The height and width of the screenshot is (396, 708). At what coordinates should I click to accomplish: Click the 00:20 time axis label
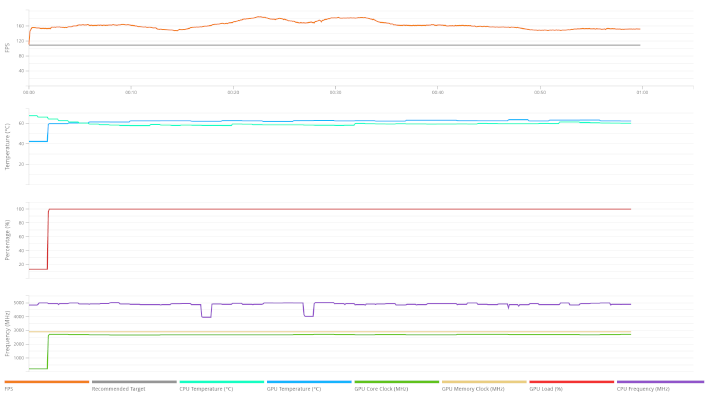point(233,92)
